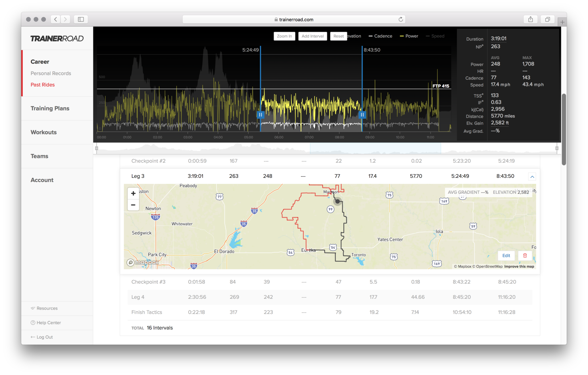Click the 16 Intervals total text

point(160,328)
